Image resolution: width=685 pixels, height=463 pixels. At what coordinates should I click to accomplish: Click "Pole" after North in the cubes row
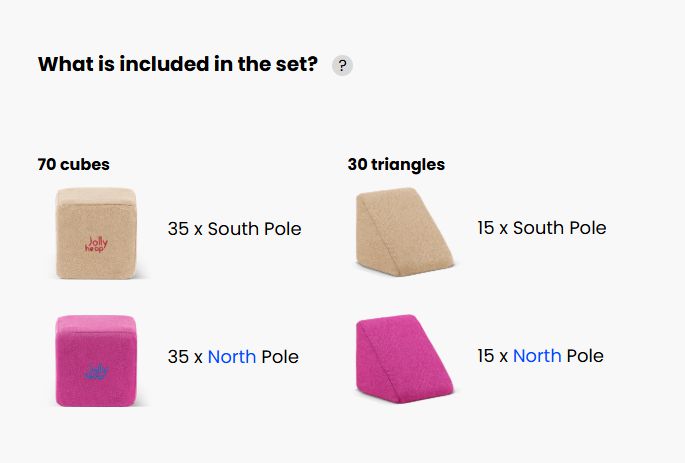point(280,357)
